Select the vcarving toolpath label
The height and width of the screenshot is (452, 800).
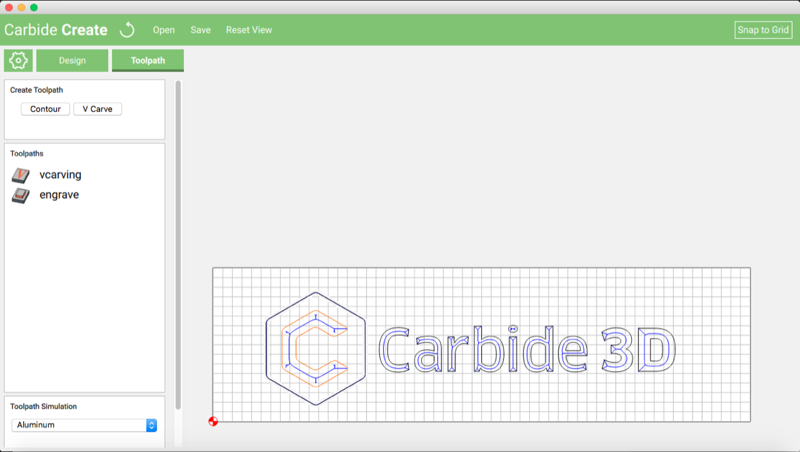[x=60, y=175]
